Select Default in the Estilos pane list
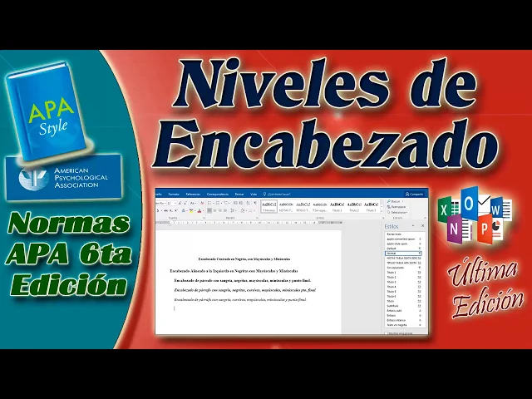Image resolution: width=532 pixels, height=399 pixels. click(x=403, y=249)
